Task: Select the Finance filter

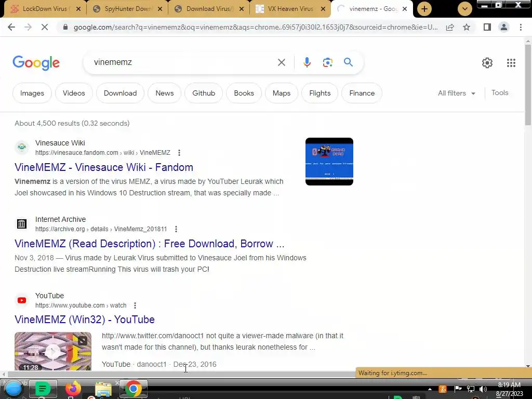Action: click(x=362, y=93)
